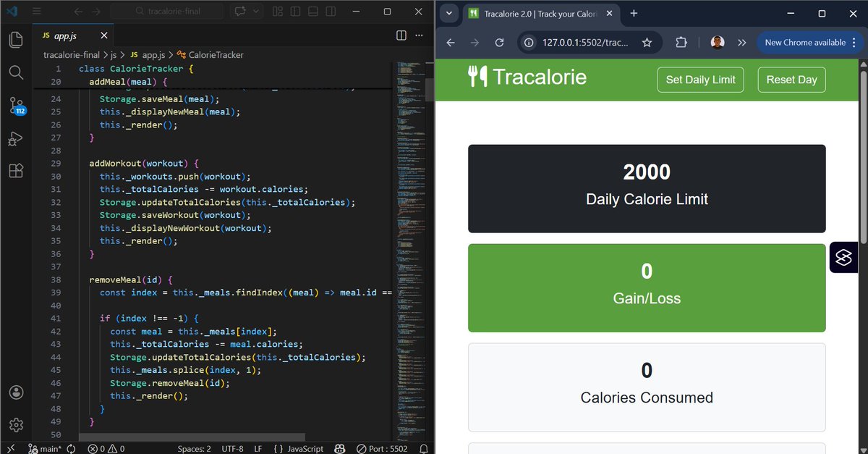The width and height of the screenshot is (868, 454).
Task: Click the Set Daily Limit button
Action: [x=700, y=80]
